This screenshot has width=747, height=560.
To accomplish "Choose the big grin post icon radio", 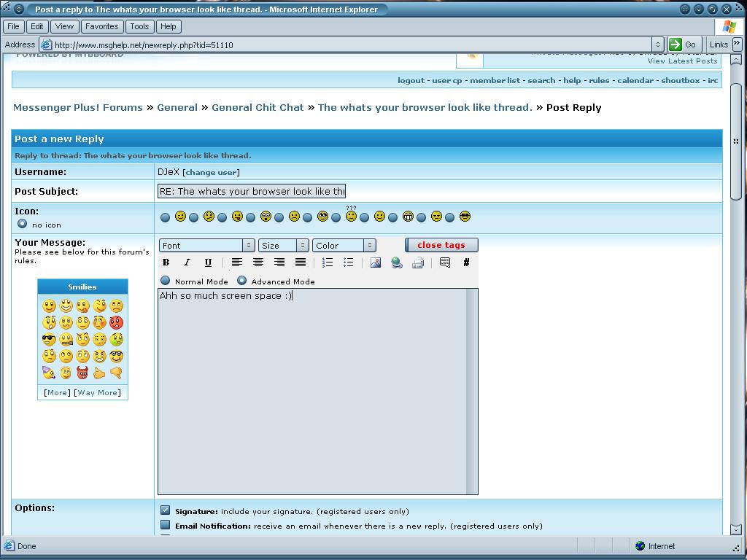I will [392, 217].
